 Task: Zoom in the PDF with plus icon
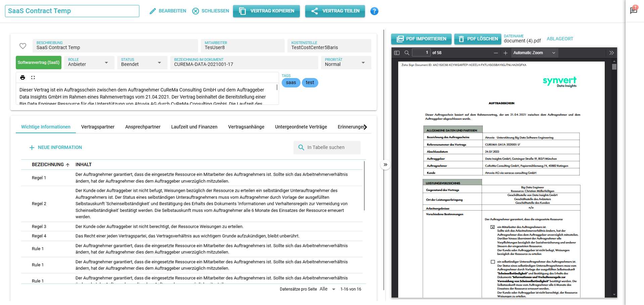(x=505, y=53)
